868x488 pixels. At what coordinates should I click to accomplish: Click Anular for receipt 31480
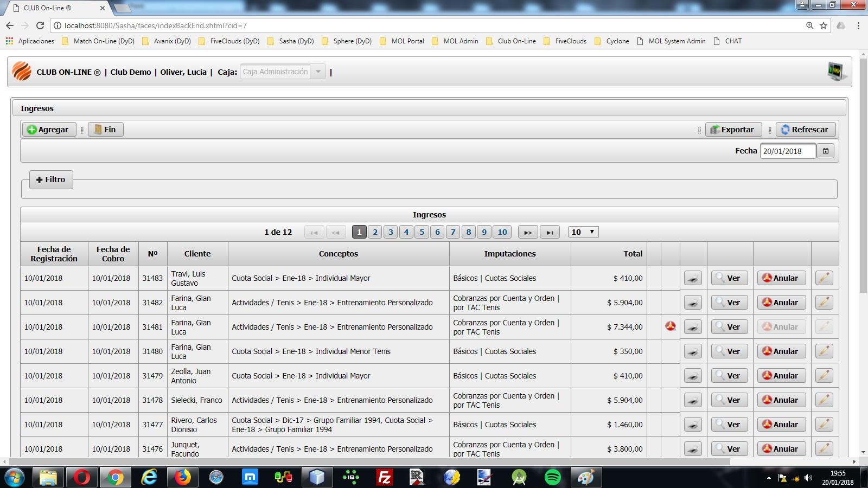(781, 351)
